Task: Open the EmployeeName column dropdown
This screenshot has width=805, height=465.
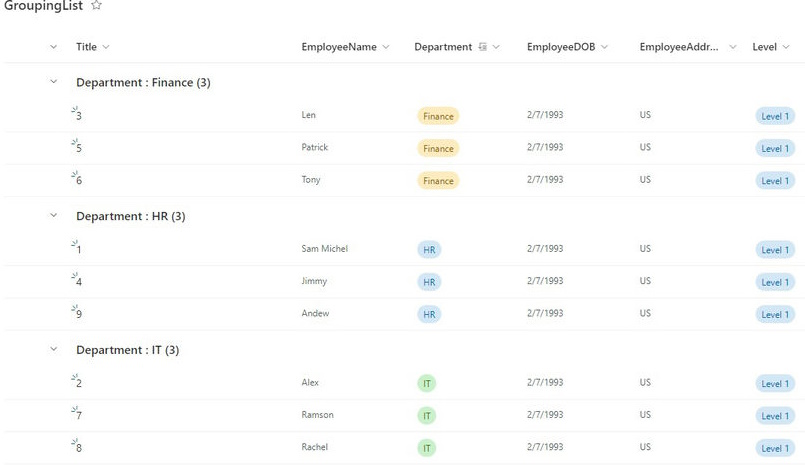Action: (386, 47)
